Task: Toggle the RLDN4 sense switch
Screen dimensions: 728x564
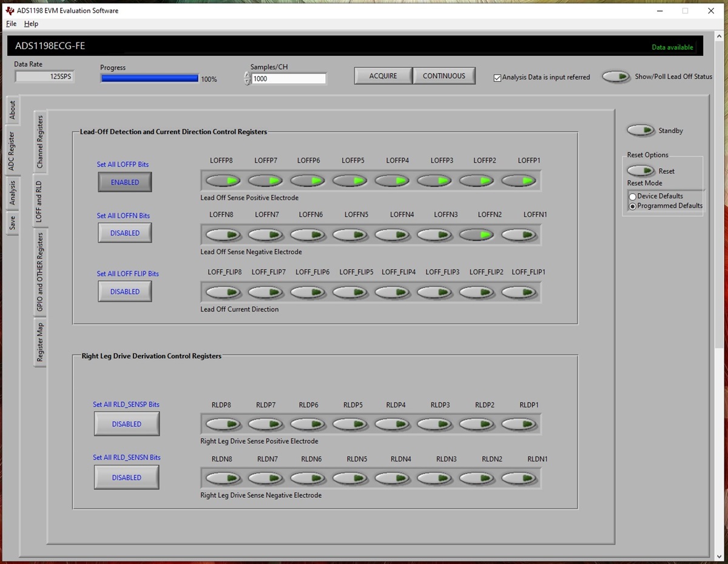Action: (392, 478)
